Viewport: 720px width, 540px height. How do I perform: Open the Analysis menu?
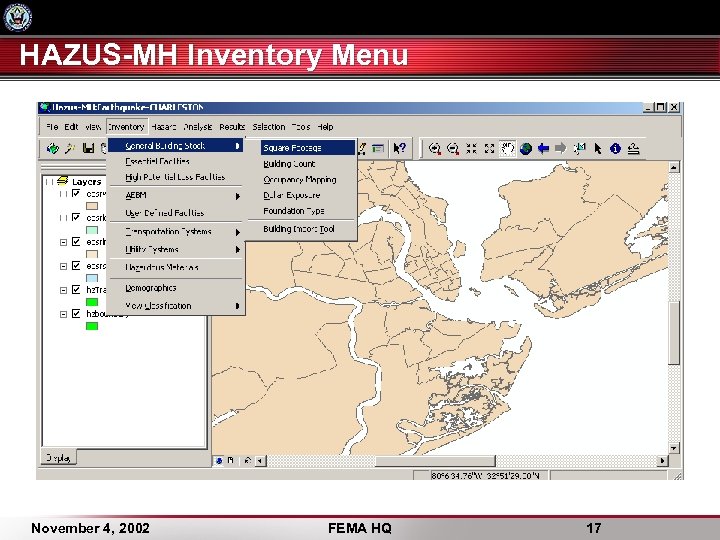pos(198,127)
